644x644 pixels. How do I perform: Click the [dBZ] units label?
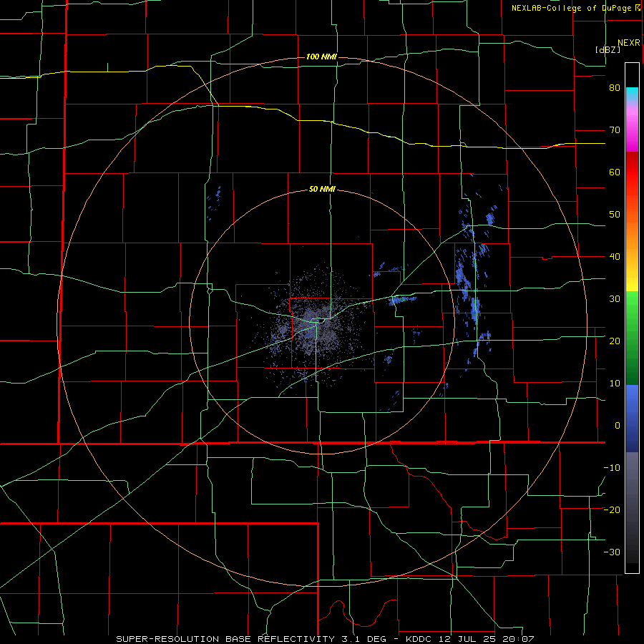(x=608, y=50)
